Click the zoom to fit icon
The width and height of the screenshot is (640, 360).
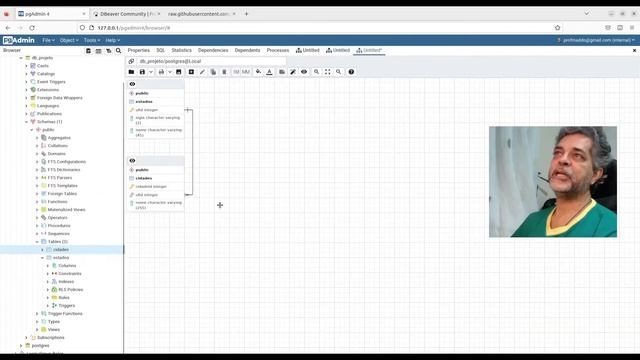click(327, 72)
